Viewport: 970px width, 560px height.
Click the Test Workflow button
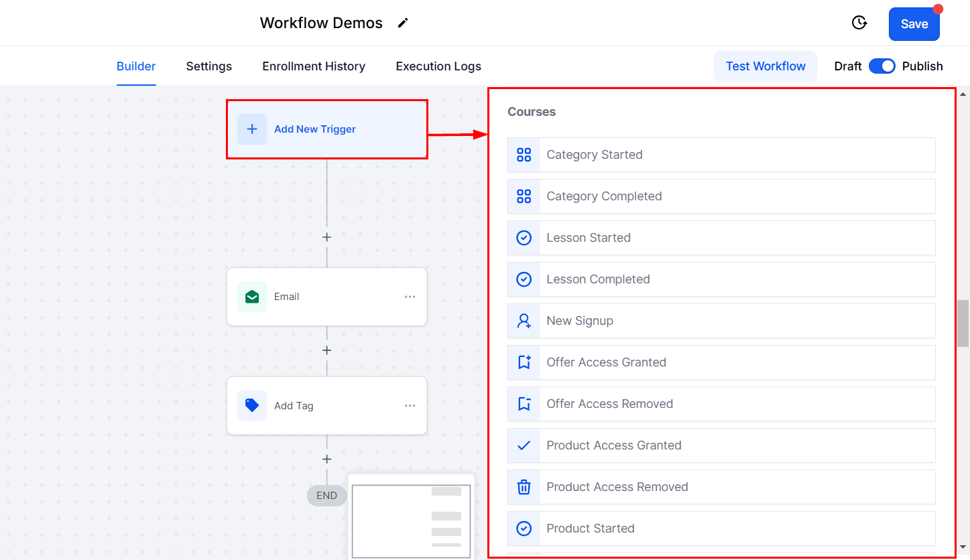pyautogui.click(x=766, y=66)
